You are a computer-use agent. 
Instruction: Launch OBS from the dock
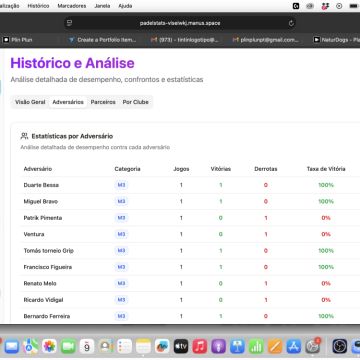click(x=339, y=347)
